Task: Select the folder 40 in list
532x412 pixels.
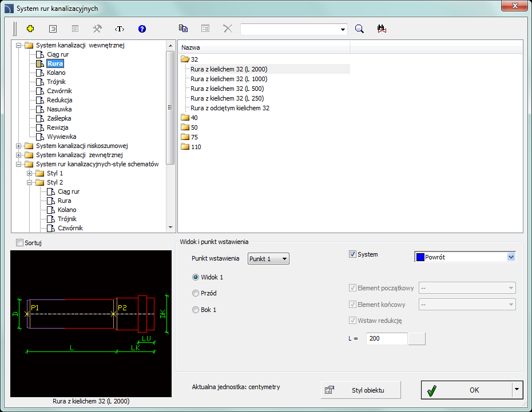Action: (189, 118)
